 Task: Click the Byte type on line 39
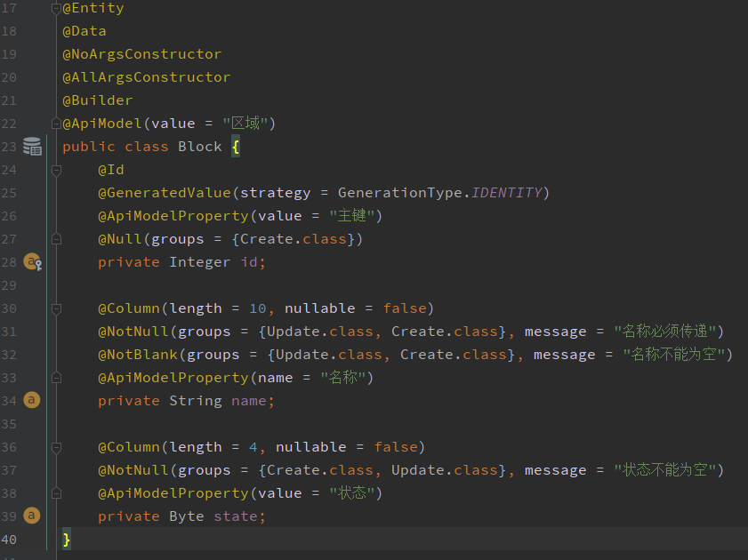(187, 516)
